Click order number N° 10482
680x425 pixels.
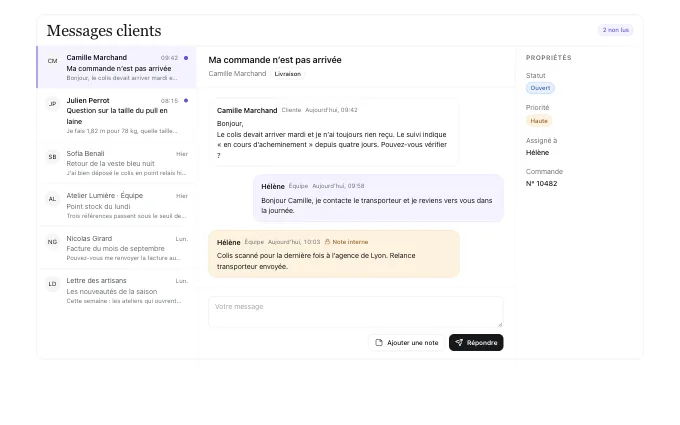(541, 183)
